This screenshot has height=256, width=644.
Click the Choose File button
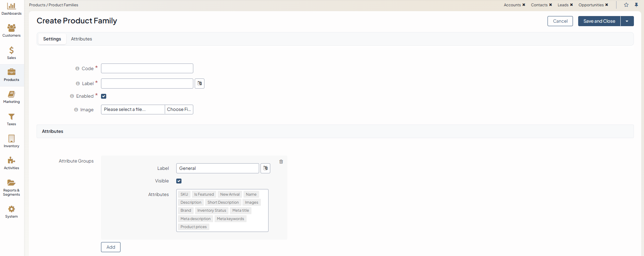pos(179,110)
